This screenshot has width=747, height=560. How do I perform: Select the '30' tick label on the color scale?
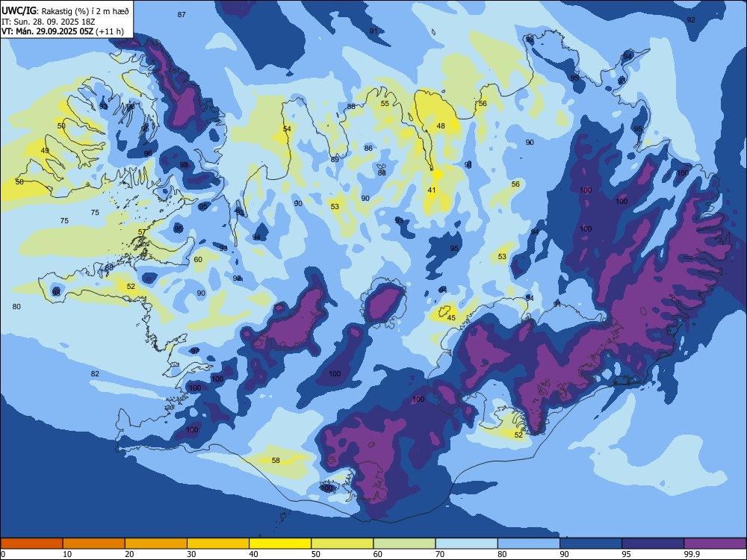pyautogui.click(x=191, y=554)
